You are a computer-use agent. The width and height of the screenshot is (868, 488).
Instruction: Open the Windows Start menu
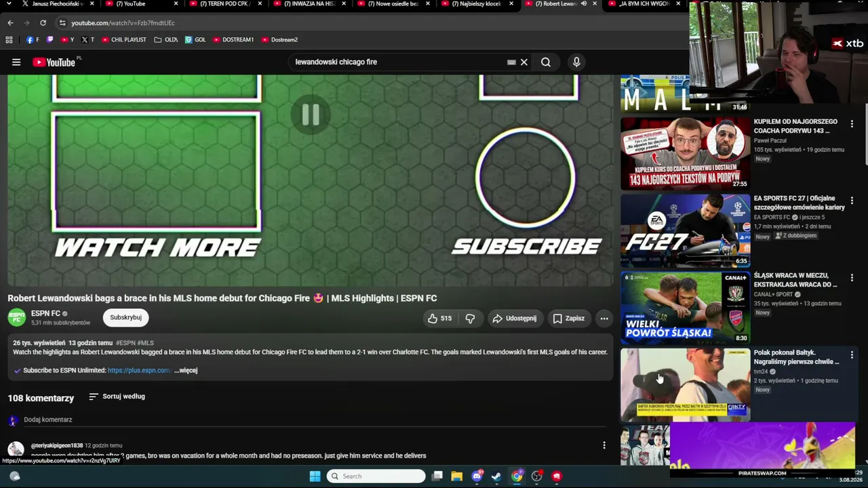(315, 476)
